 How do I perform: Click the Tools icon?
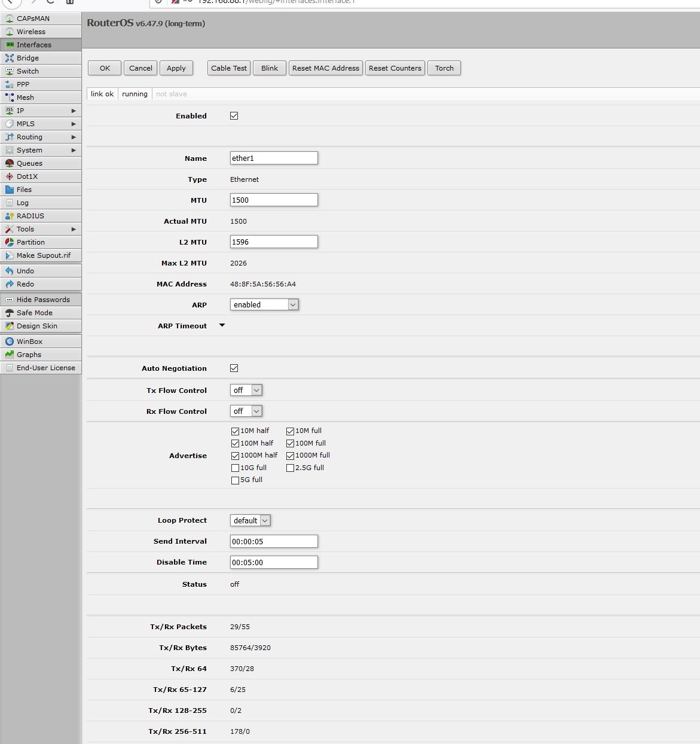[10, 229]
